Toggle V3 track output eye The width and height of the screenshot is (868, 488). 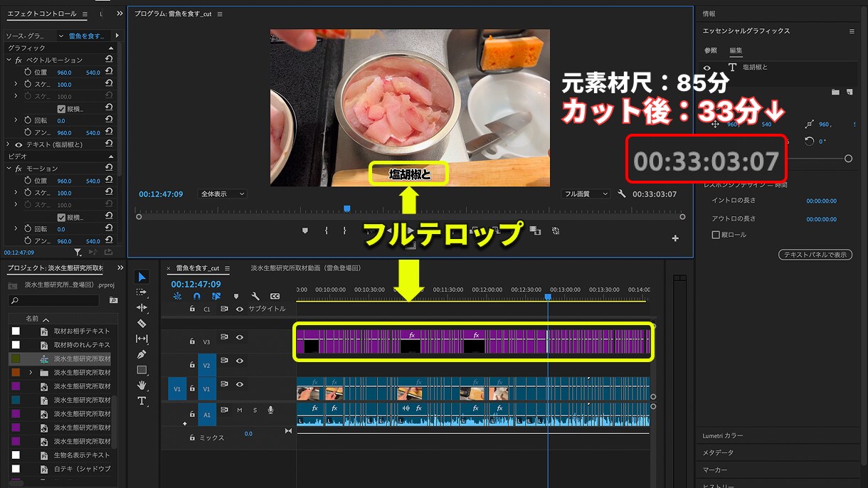coord(239,337)
